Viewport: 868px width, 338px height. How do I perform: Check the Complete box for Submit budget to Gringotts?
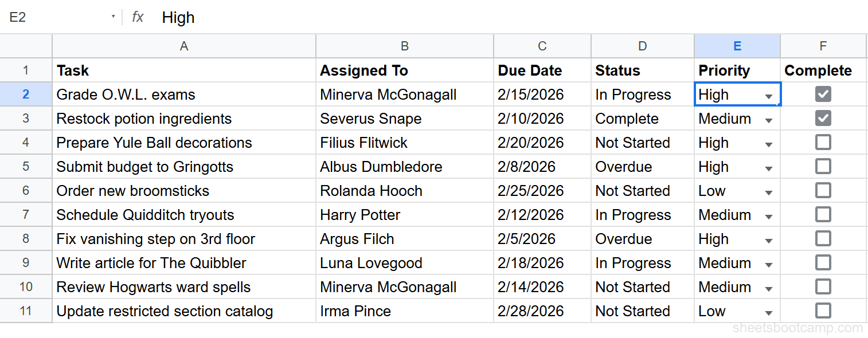pyautogui.click(x=823, y=166)
